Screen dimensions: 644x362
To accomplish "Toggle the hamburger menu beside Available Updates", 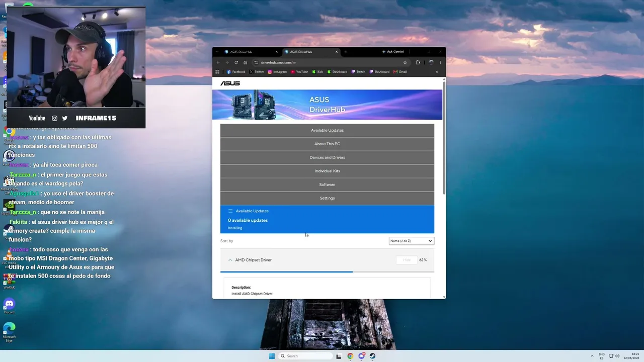I will 230,211.
